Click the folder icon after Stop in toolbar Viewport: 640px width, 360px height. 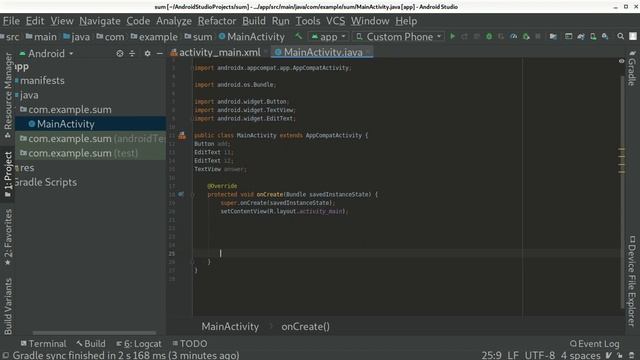[553, 36]
